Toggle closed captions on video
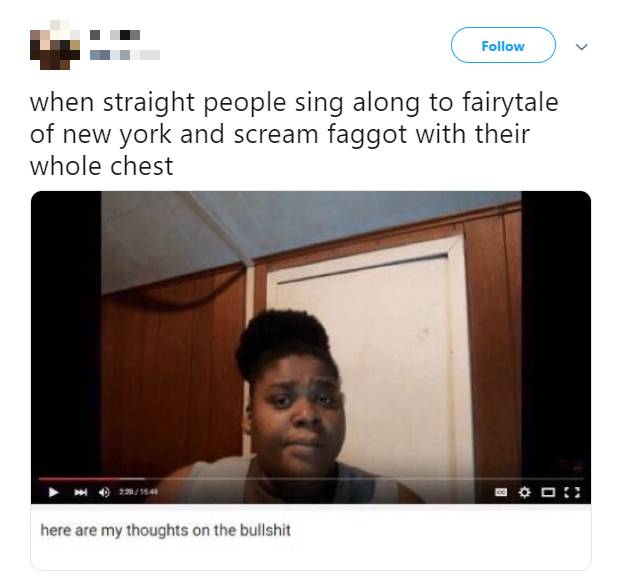This screenshot has height=579, width=619. [501, 492]
